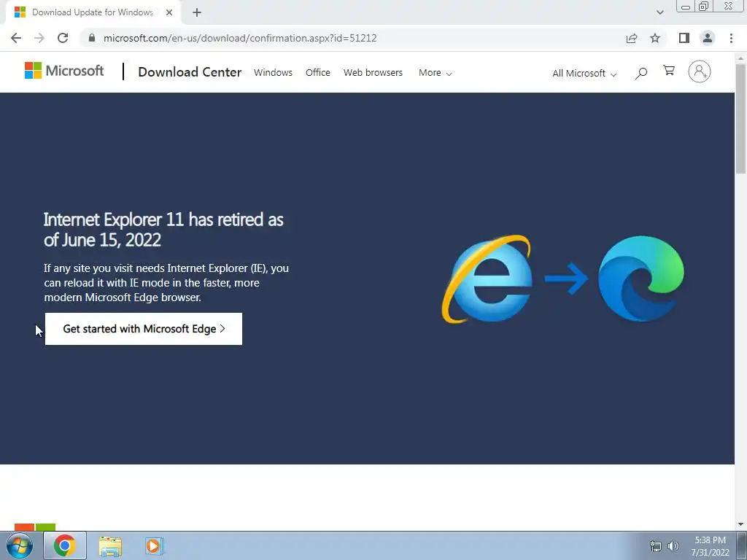Click the padlock site info icon

pyautogui.click(x=92, y=38)
